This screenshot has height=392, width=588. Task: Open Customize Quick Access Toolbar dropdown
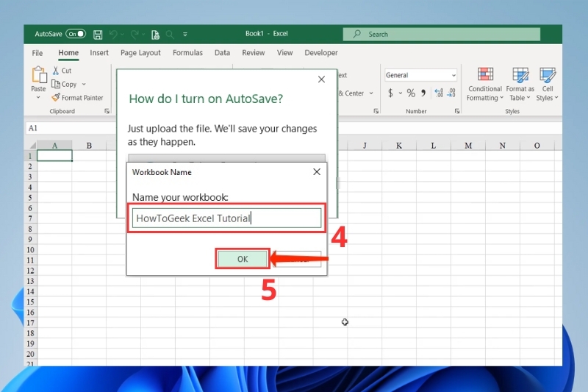pos(185,35)
